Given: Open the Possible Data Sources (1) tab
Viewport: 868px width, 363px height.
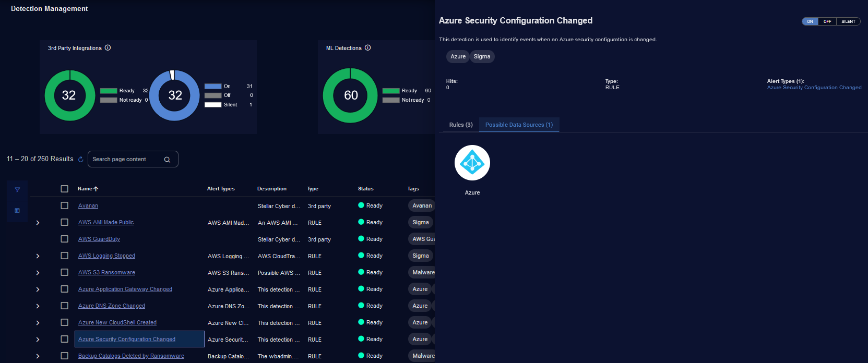Looking at the screenshot, I should pyautogui.click(x=519, y=125).
